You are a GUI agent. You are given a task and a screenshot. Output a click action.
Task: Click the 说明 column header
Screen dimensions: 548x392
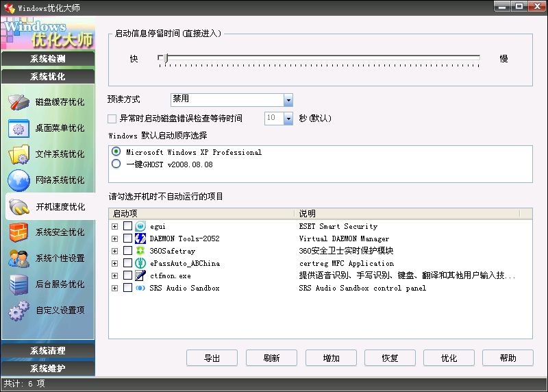click(x=407, y=213)
